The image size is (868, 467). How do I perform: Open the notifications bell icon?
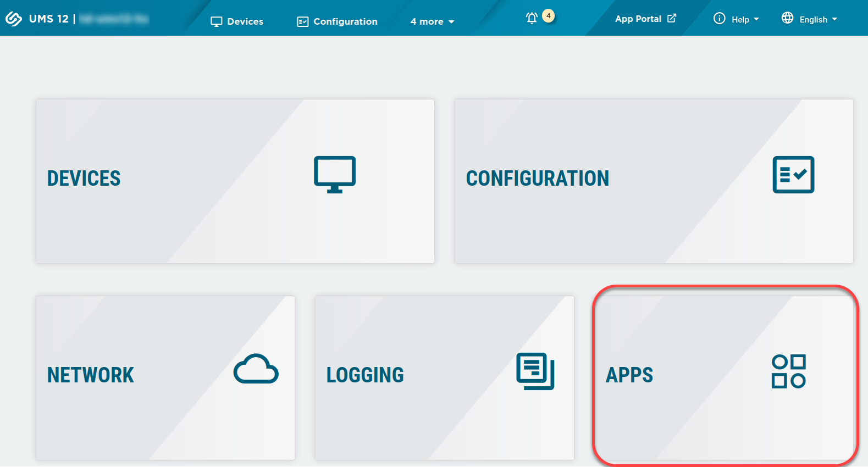pyautogui.click(x=532, y=18)
